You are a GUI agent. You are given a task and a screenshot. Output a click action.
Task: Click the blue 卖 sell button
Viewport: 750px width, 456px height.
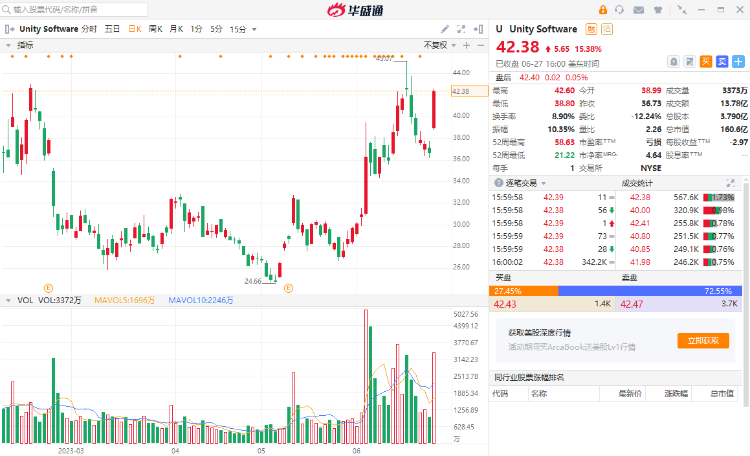[x=722, y=62]
